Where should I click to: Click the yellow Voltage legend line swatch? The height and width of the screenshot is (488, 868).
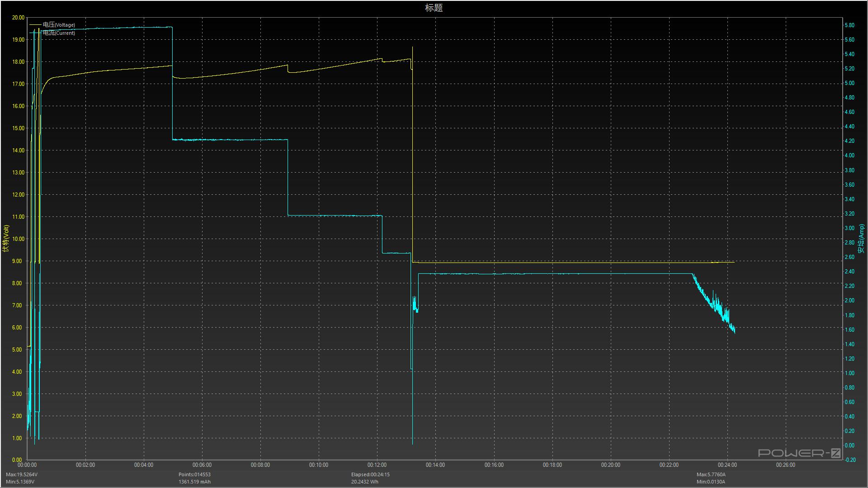point(35,25)
